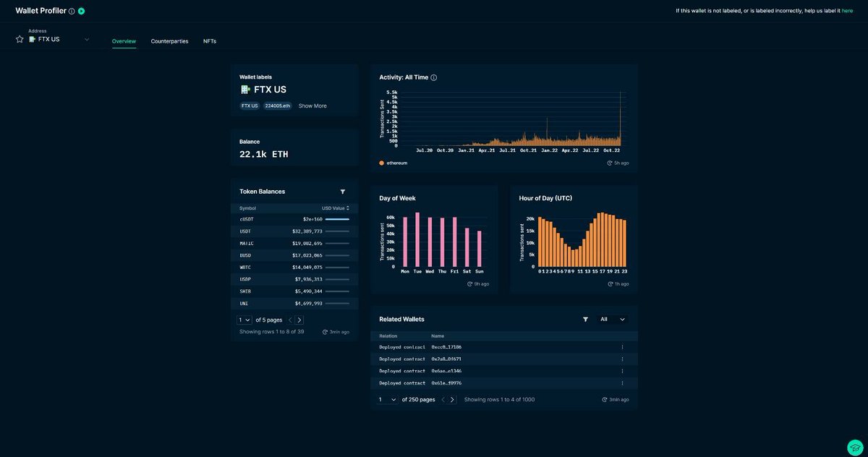Open more options for 0x6ae…e1346 row
This screenshot has height=457, width=868.
[x=622, y=371]
